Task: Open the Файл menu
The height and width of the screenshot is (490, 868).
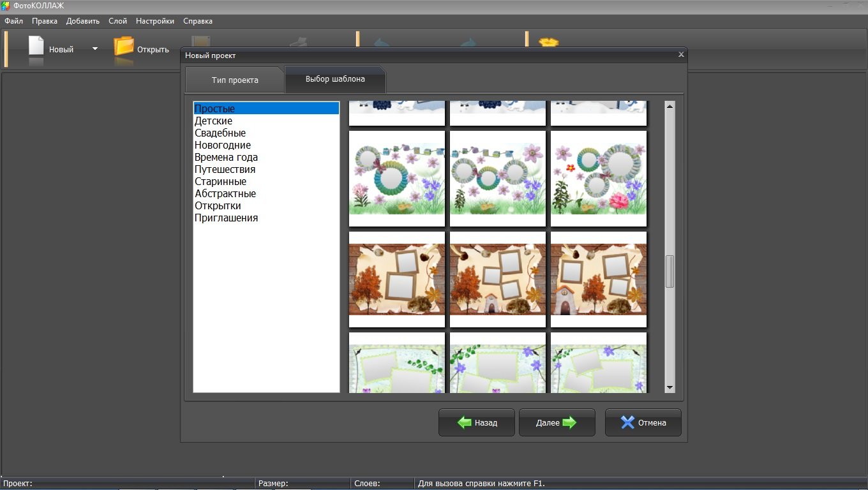Action: click(x=13, y=21)
